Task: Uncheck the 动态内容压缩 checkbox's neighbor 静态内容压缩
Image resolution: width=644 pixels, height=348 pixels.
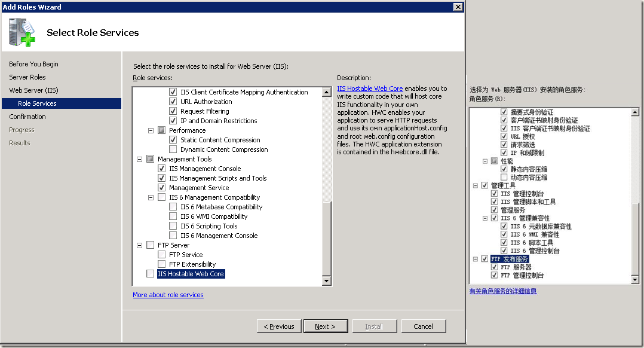Action: point(504,169)
